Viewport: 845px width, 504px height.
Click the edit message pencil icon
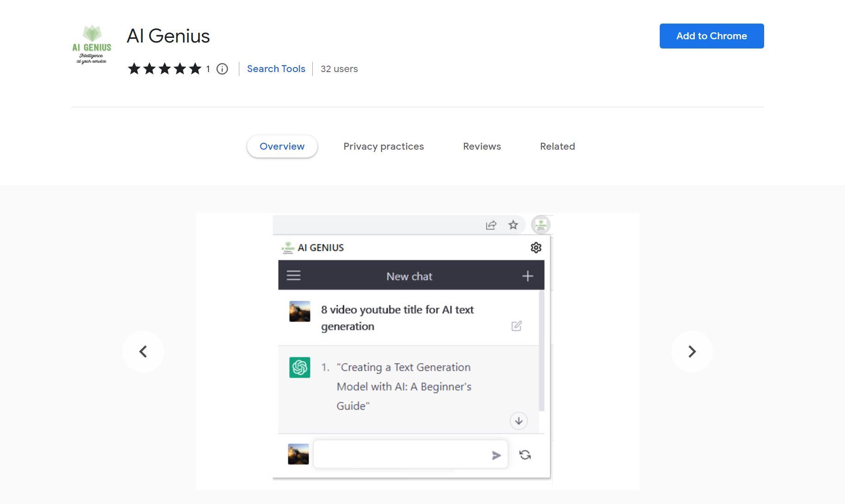pyautogui.click(x=516, y=326)
